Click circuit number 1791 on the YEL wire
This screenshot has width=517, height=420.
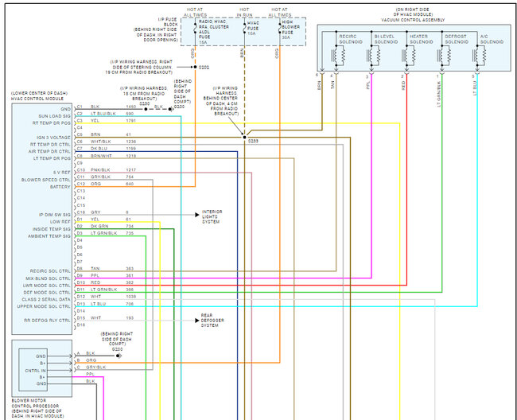(131, 121)
